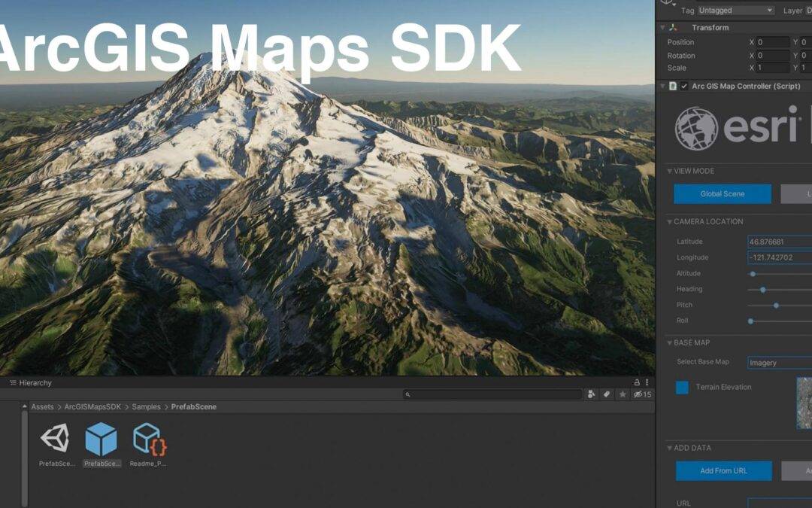
Task: Click the Hierarchy panel list icon
Action: 13,383
